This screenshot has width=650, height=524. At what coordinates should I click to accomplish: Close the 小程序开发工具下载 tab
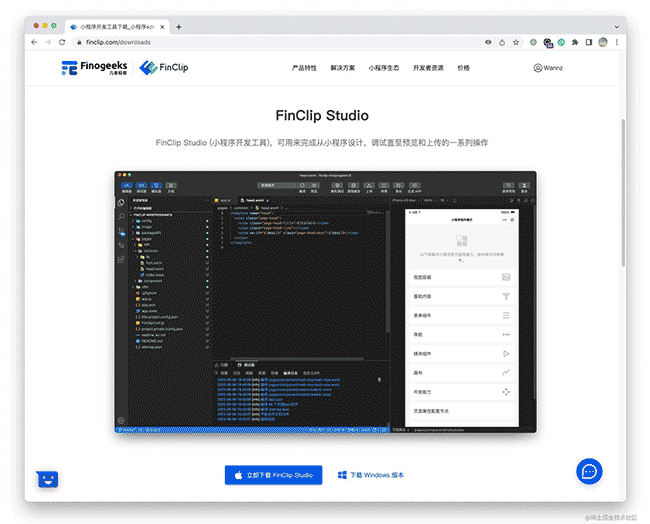tap(162, 27)
